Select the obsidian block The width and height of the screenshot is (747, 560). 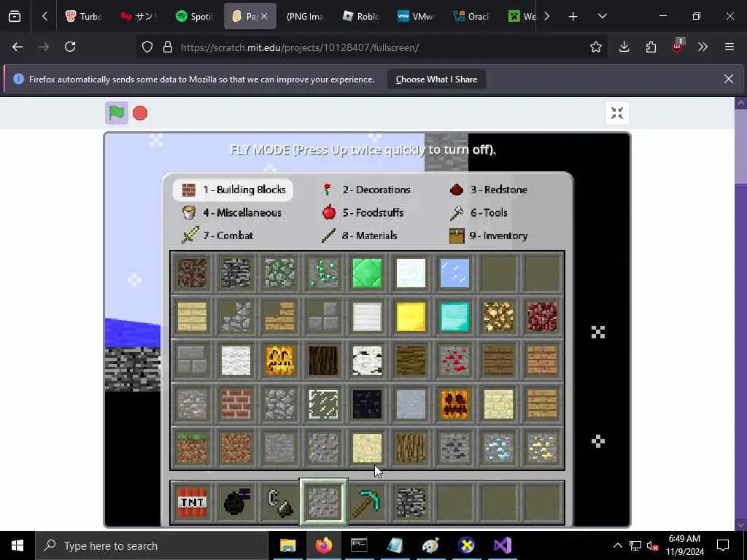pos(368,404)
